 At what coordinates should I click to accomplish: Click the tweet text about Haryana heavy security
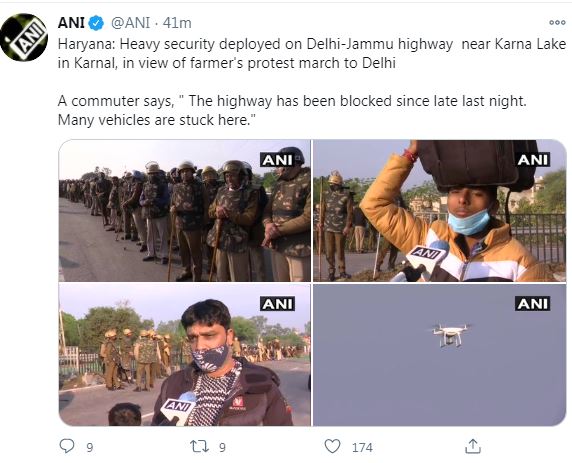click(312, 54)
